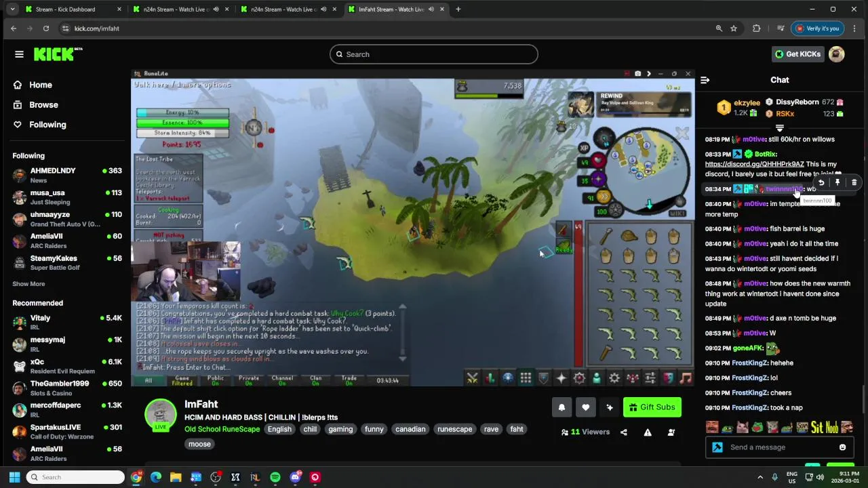Open RuneScape inventory grid tab

(x=526, y=378)
